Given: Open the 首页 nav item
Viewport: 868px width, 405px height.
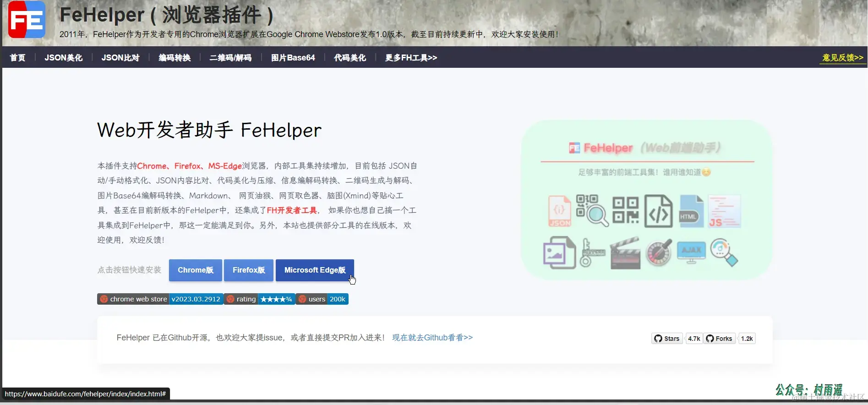Looking at the screenshot, I should coord(17,58).
